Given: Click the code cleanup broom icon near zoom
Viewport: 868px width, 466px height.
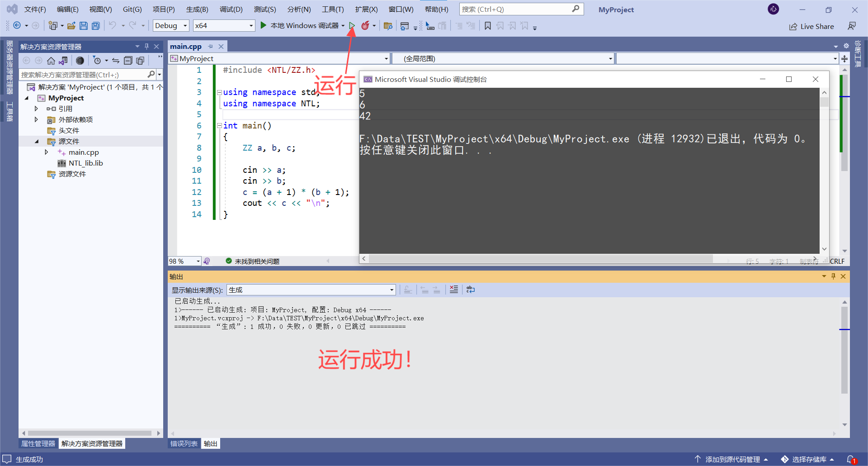Looking at the screenshot, I should [x=207, y=261].
